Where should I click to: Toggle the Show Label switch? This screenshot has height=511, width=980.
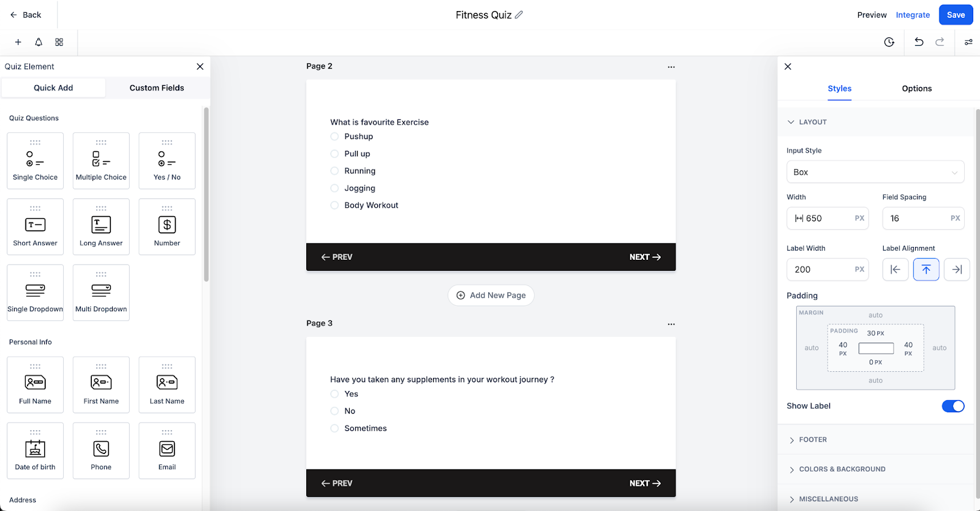coord(953,406)
